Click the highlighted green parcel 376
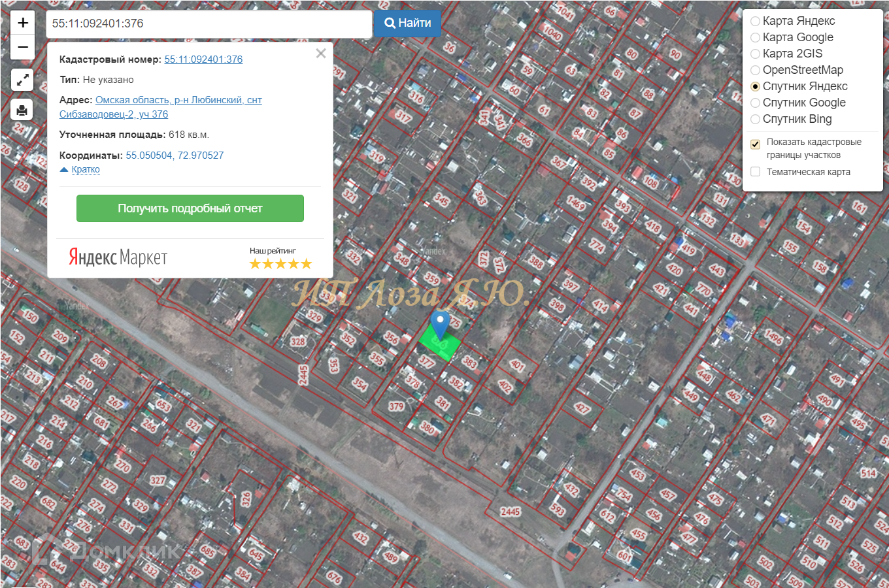The height and width of the screenshot is (588, 889). (440, 342)
